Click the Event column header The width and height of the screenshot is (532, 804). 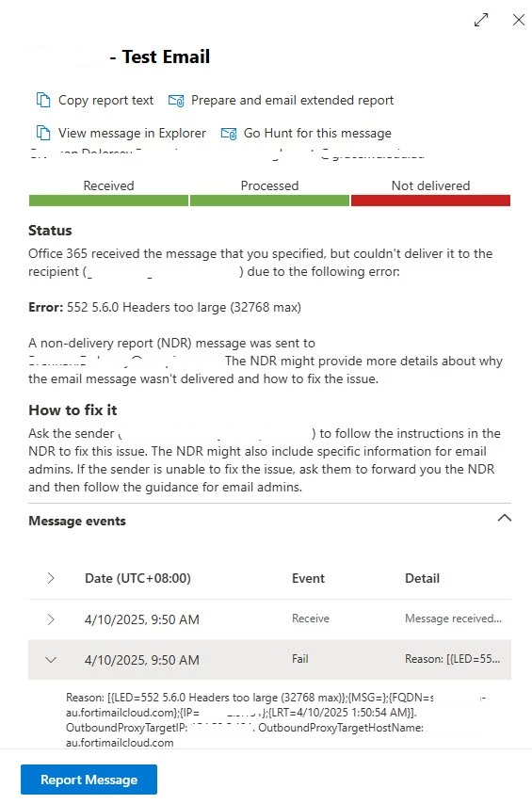coord(308,578)
